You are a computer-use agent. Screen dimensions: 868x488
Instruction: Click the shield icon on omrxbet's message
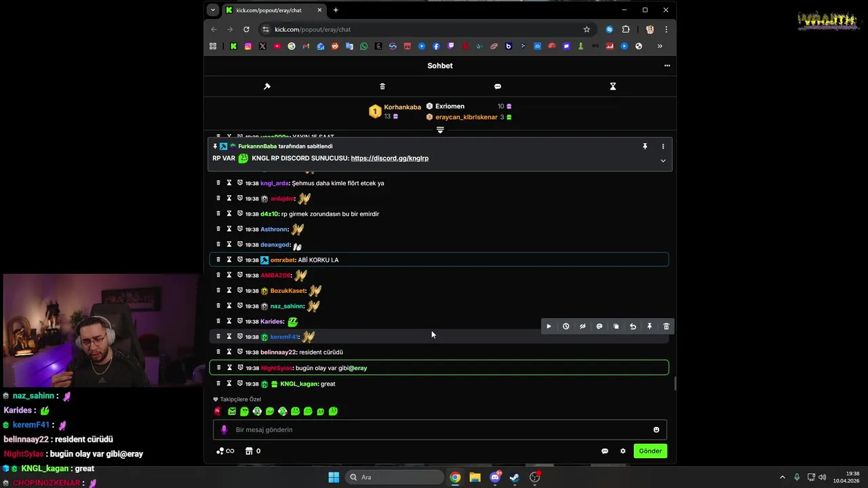[x=239, y=260]
